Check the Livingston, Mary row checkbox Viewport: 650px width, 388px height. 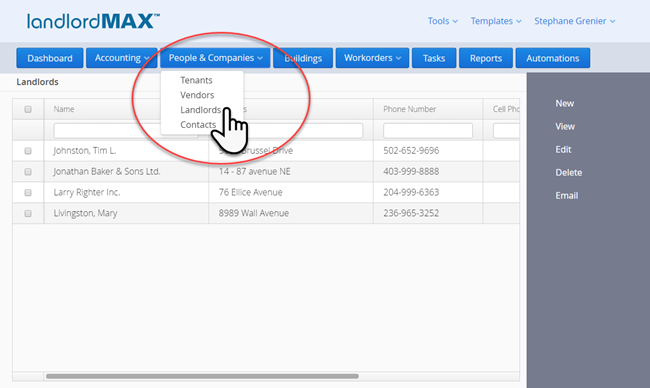pos(28,213)
